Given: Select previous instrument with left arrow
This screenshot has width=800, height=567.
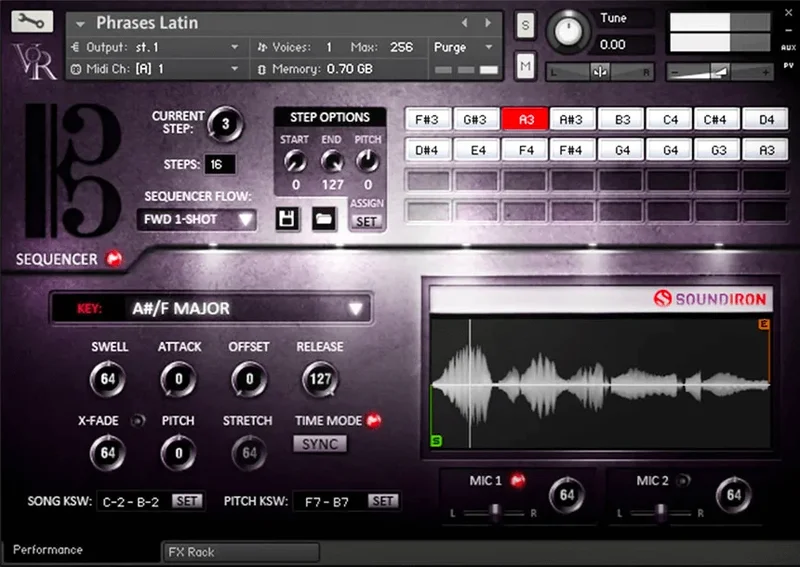Looking at the screenshot, I should coord(464,22).
